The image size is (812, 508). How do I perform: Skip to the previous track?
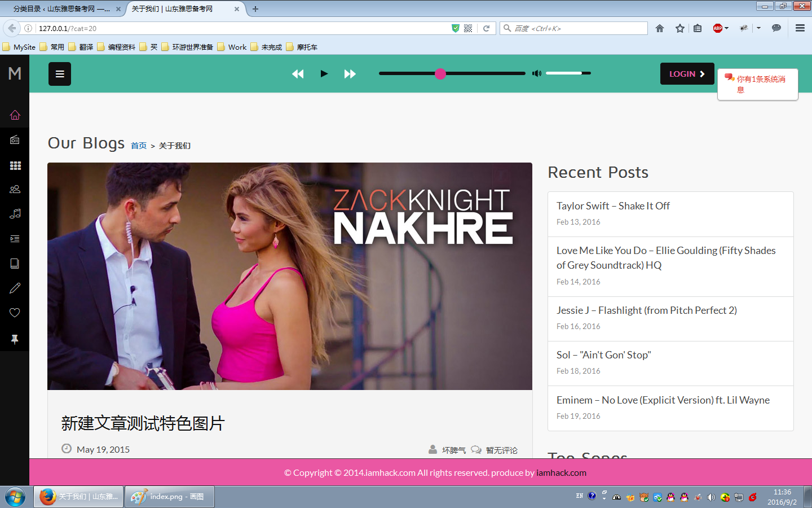(298, 73)
